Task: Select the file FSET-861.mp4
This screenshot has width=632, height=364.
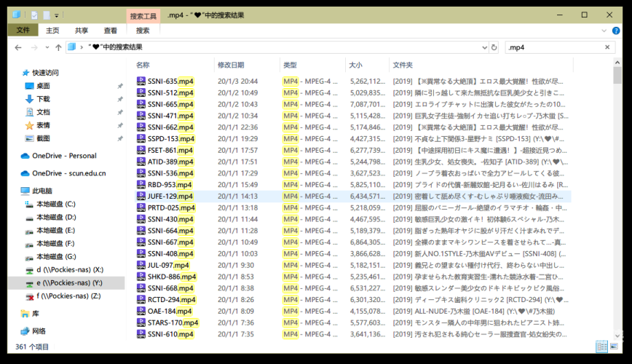Action: 170,151
